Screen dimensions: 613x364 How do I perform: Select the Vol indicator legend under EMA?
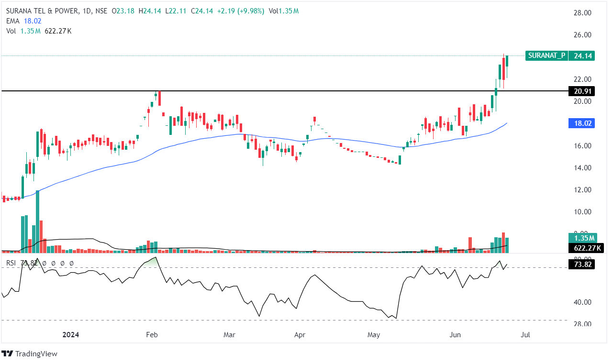pos(38,31)
